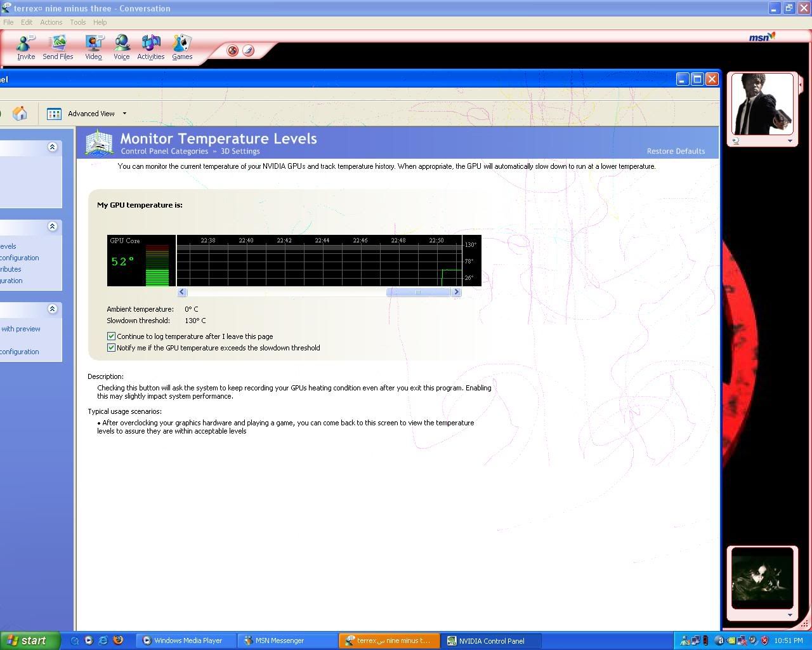Start a Video call from the toolbar

click(x=94, y=47)
